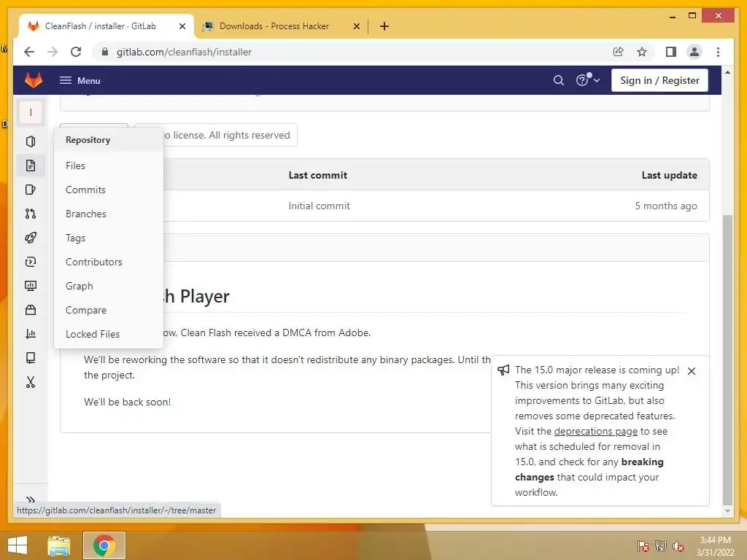The height and width of the screenshot is (560, 747).
Task: Click the megaphone announcement icon
Action: (503, 370)
